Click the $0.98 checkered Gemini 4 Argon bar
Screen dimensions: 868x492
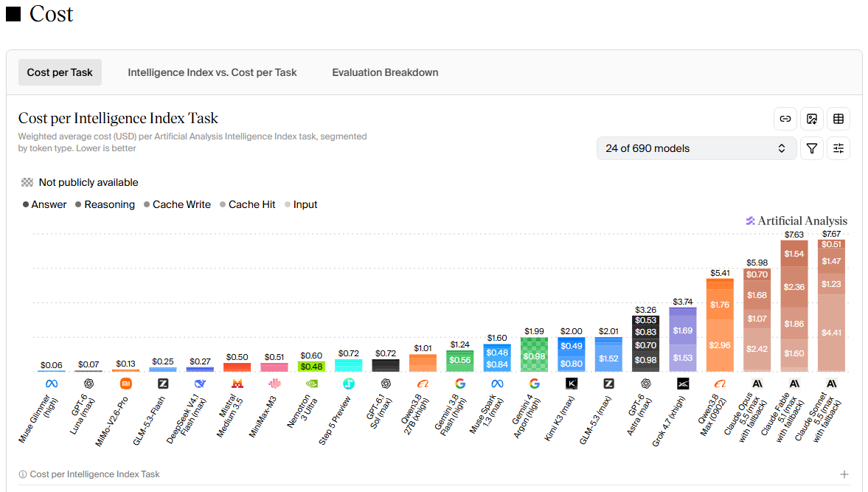(534, 356)
